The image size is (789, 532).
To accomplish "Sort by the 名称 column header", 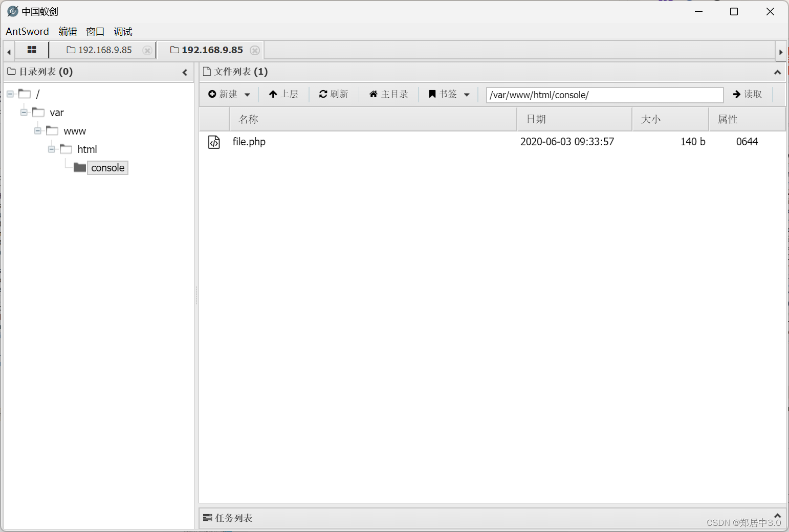I will pos(373,119).
